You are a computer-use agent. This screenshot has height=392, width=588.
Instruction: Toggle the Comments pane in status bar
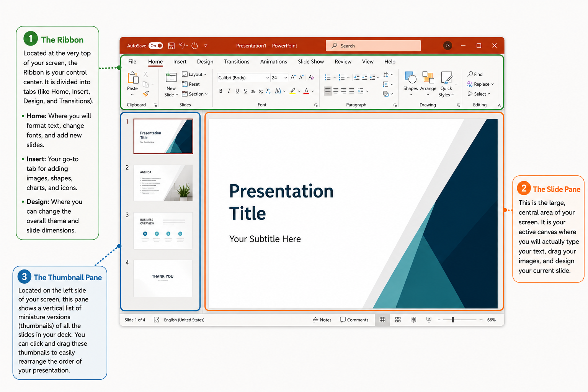click(x=354, y=320)
